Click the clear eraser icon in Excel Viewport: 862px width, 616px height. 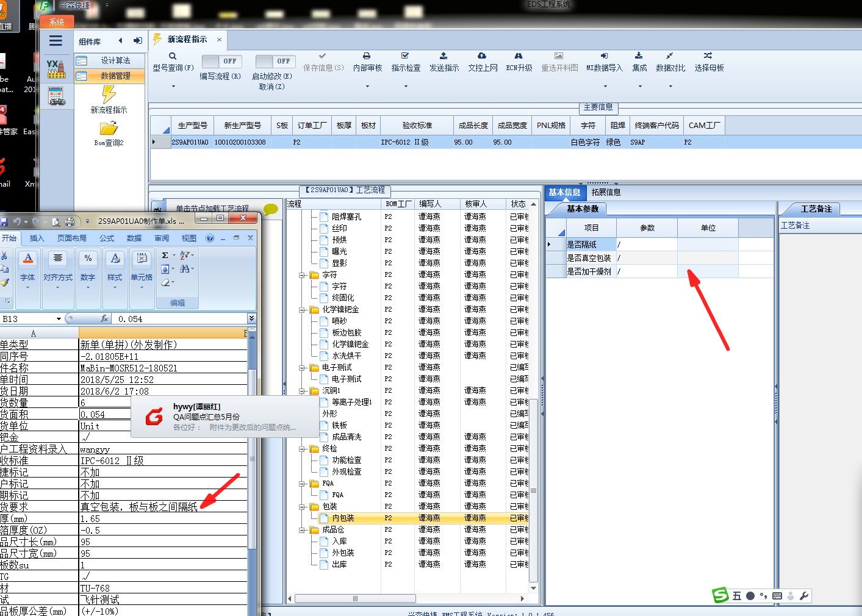[165, 282]
